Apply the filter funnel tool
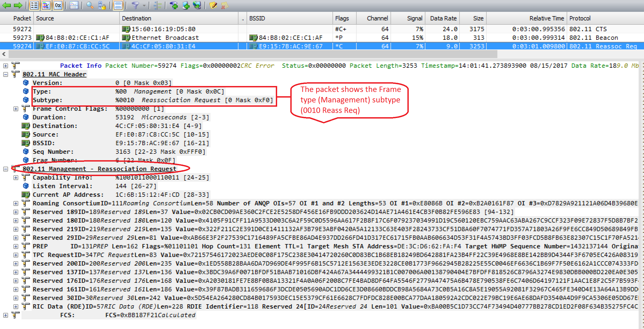Screen dimensions: 644x329 click(x=136, y=5)
